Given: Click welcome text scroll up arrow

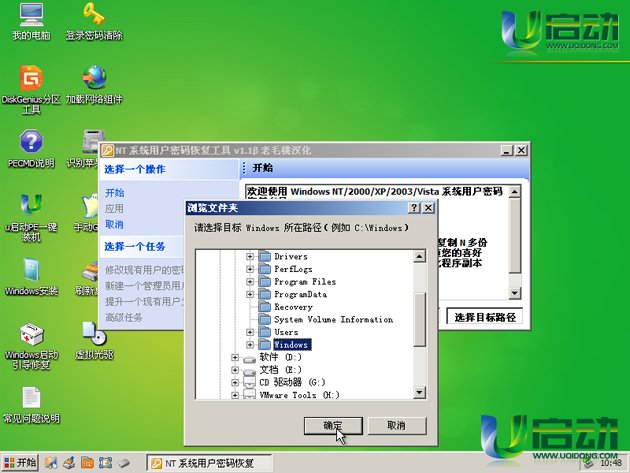Looking at the screenshot, I should pos(515,192).
